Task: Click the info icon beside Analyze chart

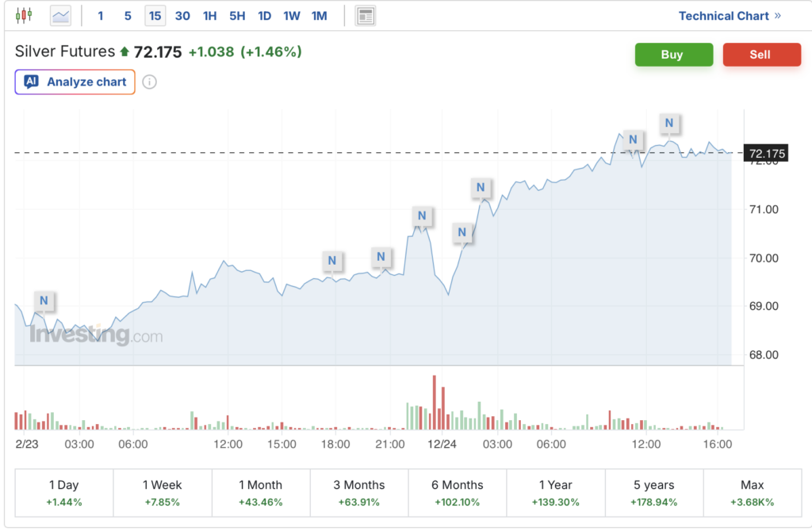Action: coord(149,82)
